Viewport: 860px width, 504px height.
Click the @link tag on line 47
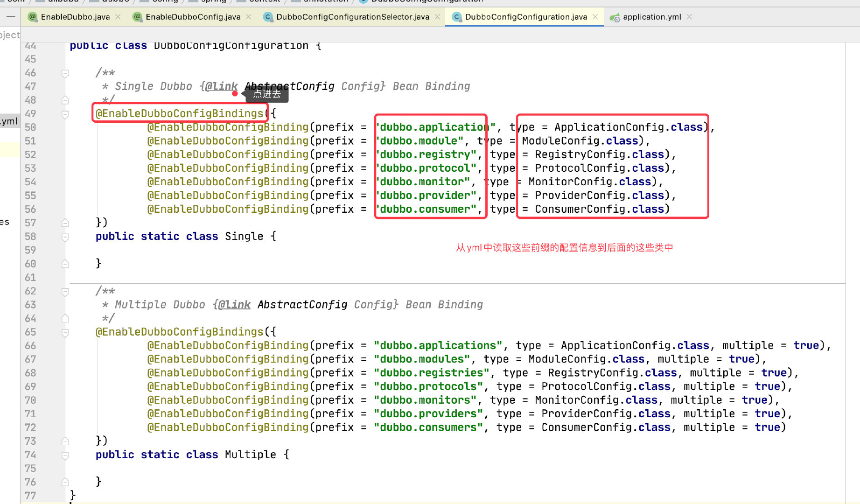point(221,86)
